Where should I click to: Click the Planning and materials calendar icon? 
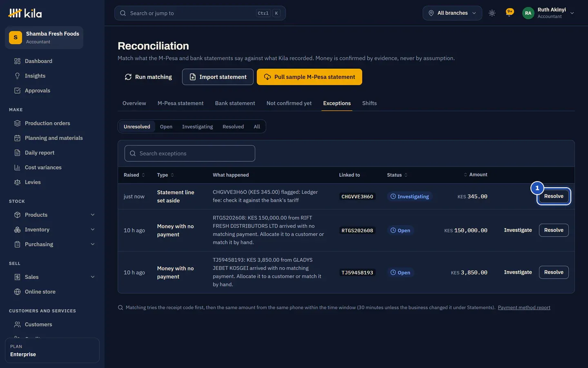pos(17,138)
